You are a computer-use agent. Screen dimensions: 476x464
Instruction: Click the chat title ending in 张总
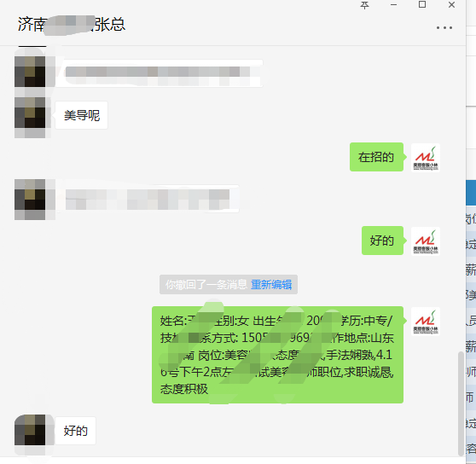click(x=72, y=24)
